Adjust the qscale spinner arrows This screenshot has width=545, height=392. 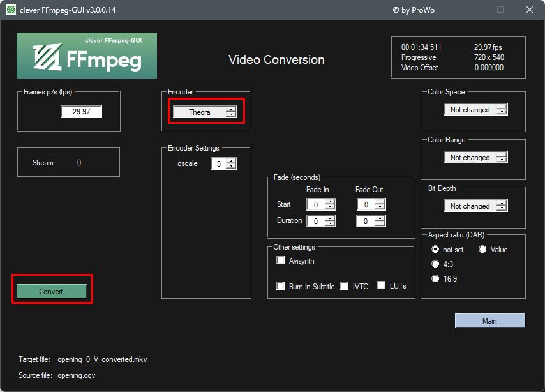[232, 163]
